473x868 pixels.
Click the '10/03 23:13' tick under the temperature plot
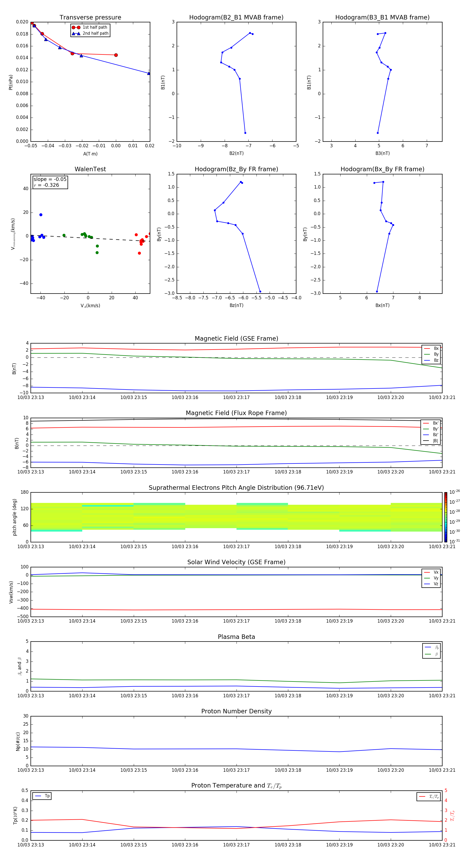click(x=31, y=845)
